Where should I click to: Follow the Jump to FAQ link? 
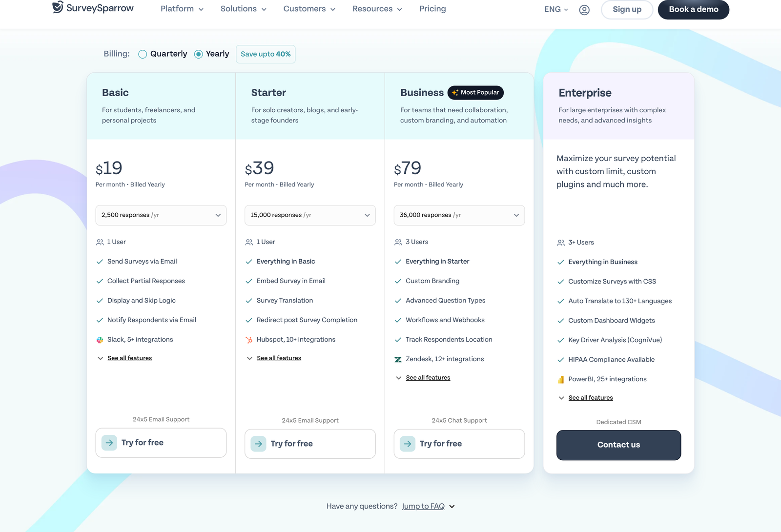423,507
